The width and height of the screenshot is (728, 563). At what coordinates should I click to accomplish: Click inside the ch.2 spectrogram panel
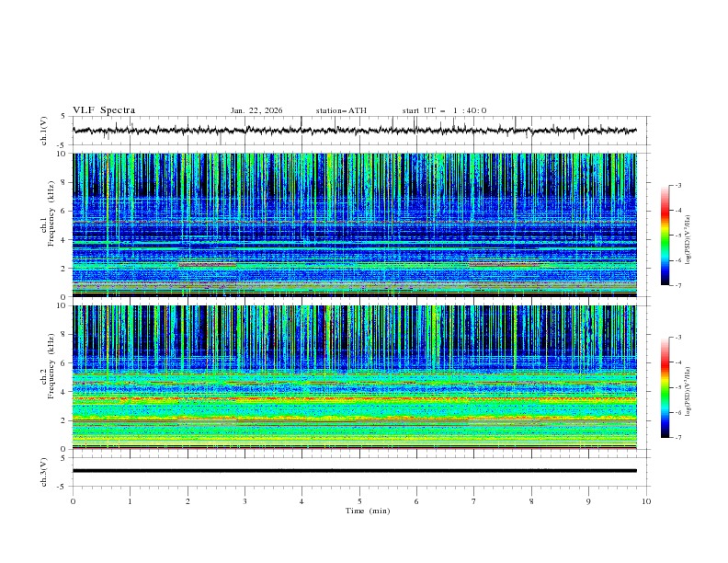pyautogui.click(x=358, y=377)
